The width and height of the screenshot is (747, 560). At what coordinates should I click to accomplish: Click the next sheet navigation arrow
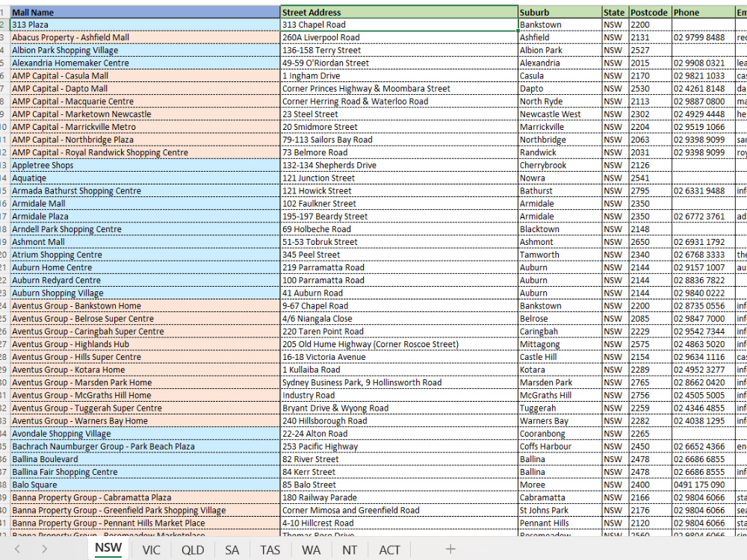point(44,549)
